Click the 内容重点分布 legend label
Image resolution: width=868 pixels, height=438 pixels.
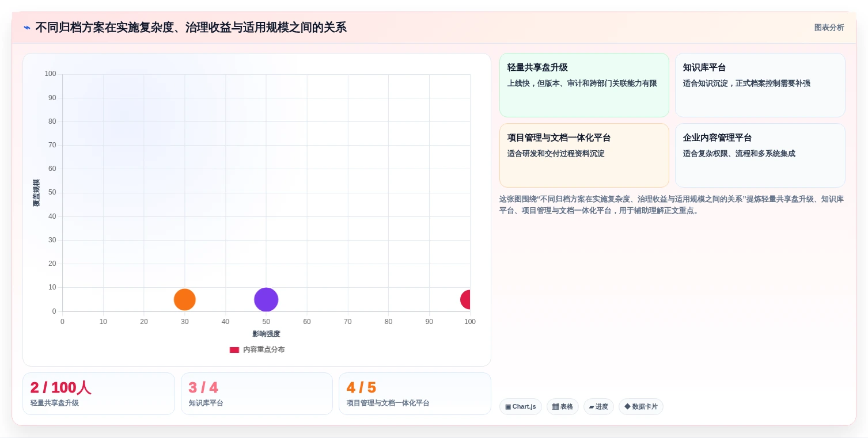(264, 349)
